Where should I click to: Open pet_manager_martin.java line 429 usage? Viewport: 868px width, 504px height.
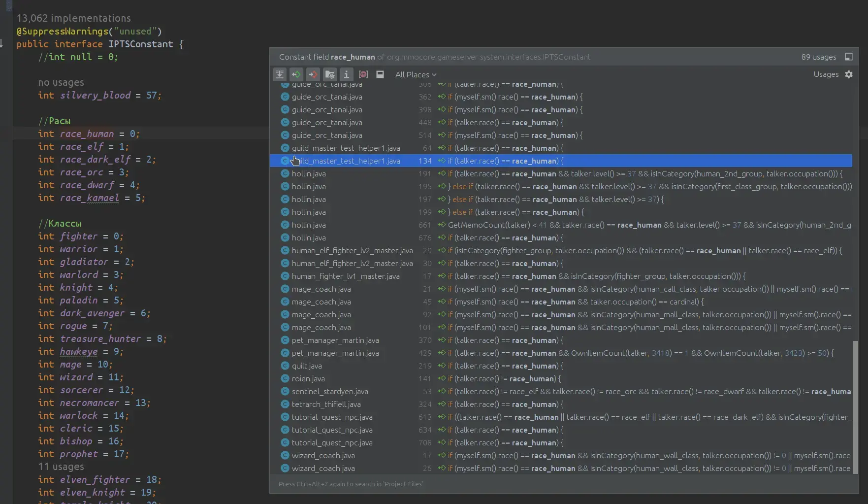(561, 353)
